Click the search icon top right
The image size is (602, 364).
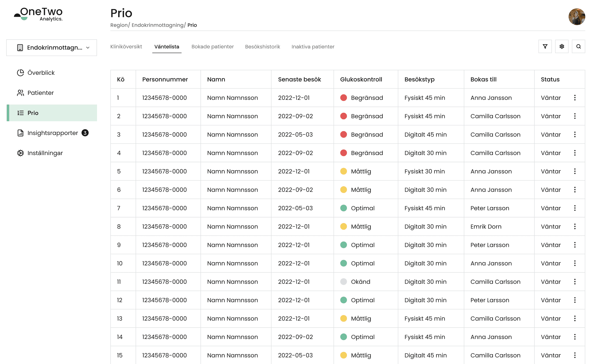pyautogui.click(x=578, y=46)
